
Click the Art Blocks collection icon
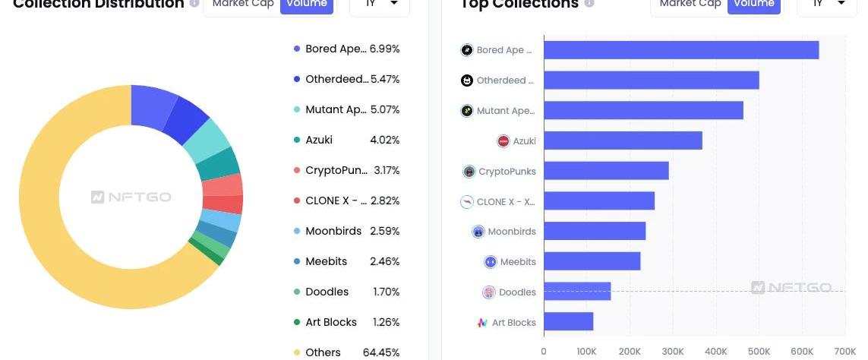pyautogui.click(x=482, y=322)
